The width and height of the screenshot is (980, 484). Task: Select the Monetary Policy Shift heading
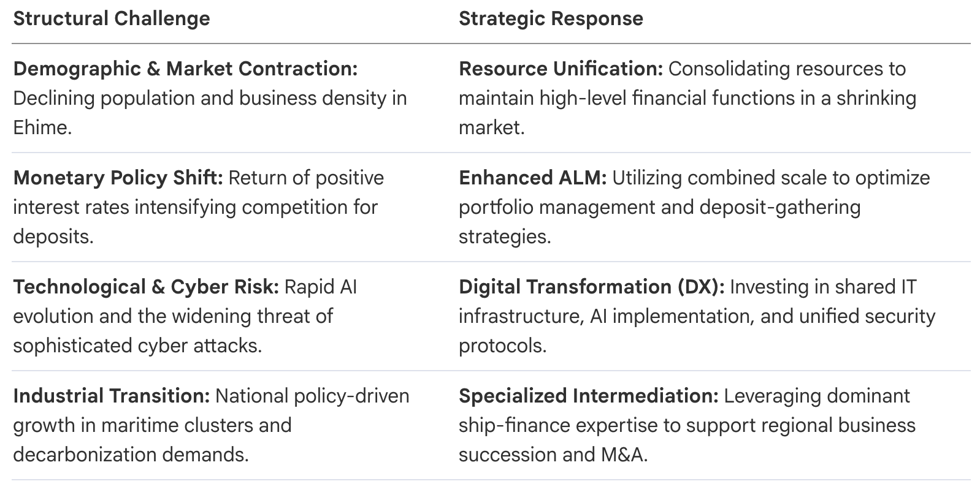[x=118, y=178]
